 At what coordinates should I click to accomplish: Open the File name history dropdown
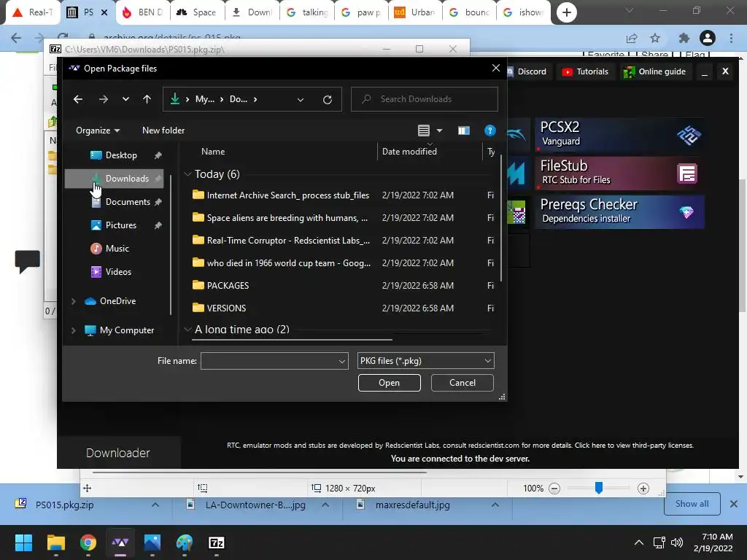point(342,361)
